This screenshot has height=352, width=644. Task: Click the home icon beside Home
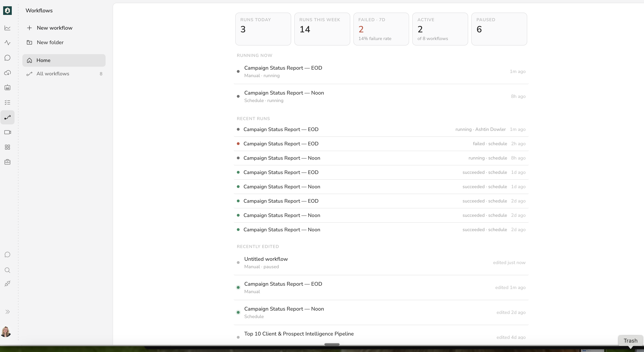tap(29, 60)
